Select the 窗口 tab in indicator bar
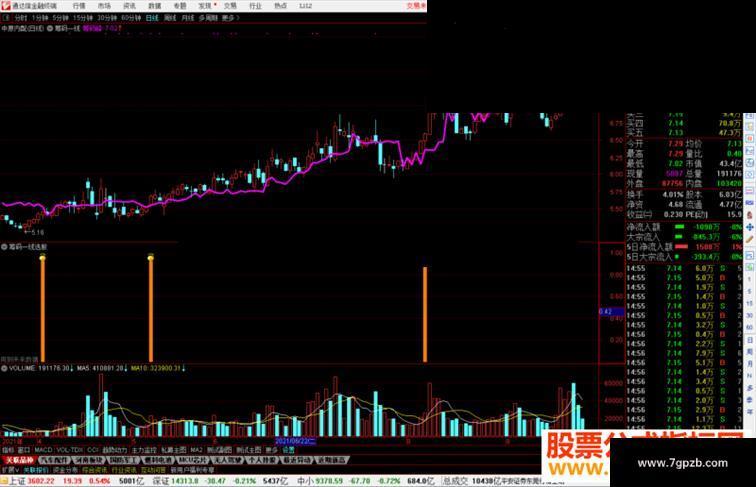Viewport: 756px width, 487px height. [24, 450]
